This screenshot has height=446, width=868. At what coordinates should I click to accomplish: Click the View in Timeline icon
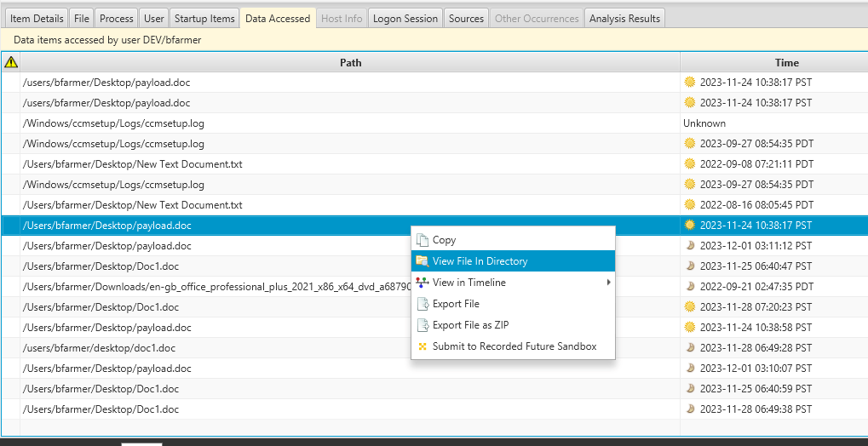point(423,283)
